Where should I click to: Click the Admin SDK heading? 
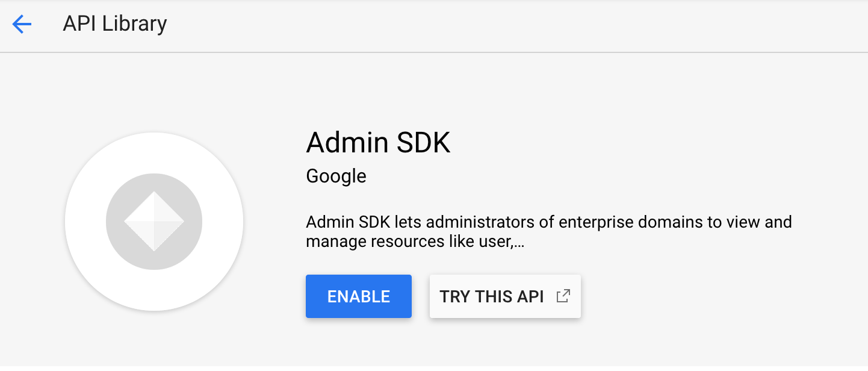[378, 143]
